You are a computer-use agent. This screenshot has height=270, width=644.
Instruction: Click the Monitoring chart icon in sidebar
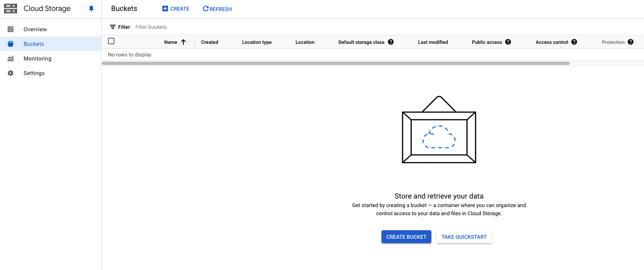tap(11, 58)
